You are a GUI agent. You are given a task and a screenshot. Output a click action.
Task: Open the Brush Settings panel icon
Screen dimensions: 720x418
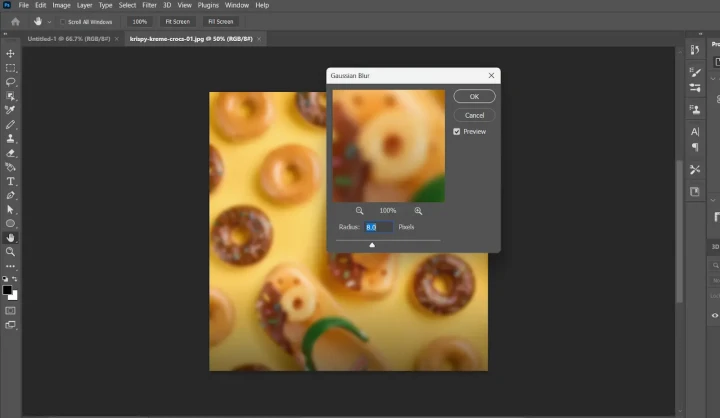coord(695,87)
